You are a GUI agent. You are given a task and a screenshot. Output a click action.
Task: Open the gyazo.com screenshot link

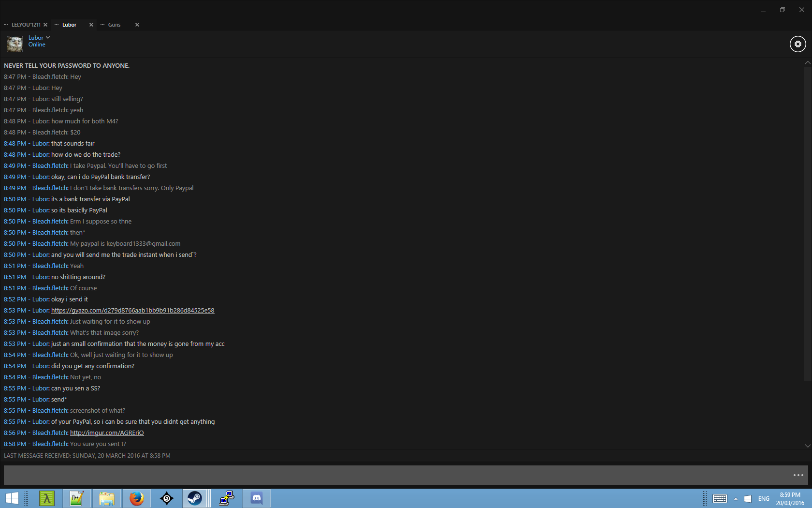(x=132, y=311)
